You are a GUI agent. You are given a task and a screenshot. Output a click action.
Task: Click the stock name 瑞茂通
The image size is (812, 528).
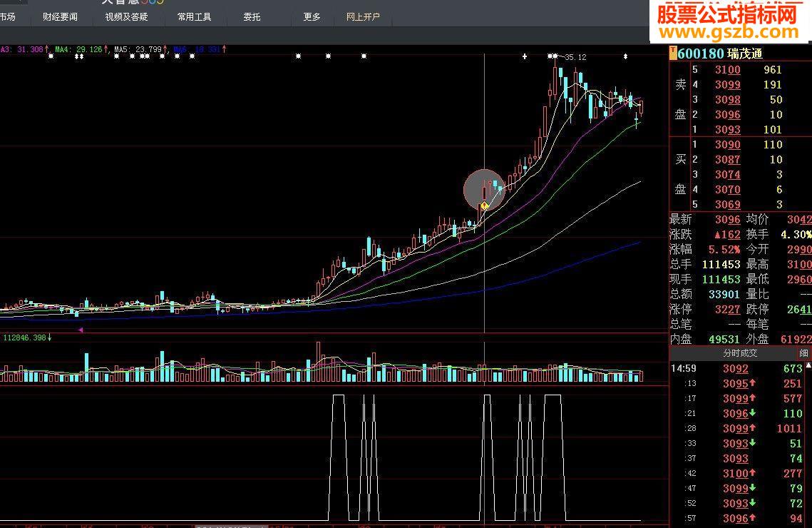(745, 54)
